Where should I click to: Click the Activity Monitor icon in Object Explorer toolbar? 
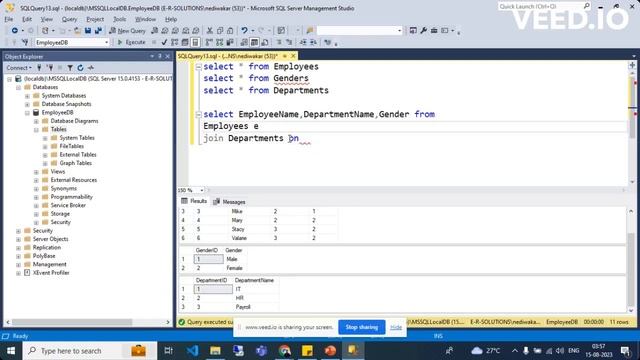(91, 68)
